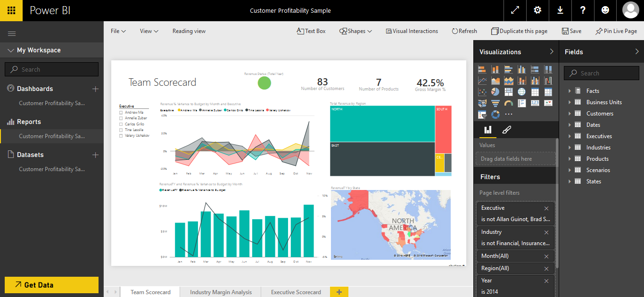Add a new report page tab
The width and height of the screenshot is (644, 297).
pos(339,292)
